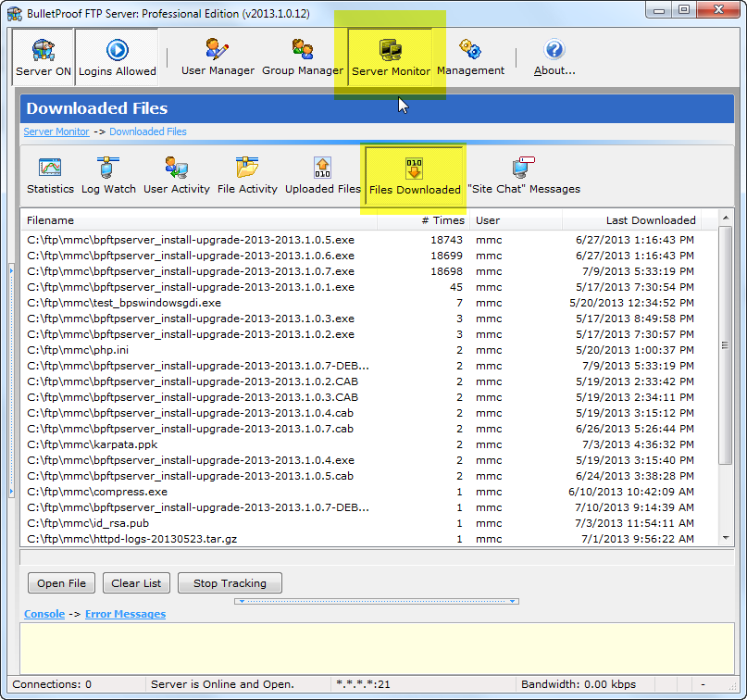Open the Console link
This screenshot has height=700, width=747.
click(x=44, y=614)
